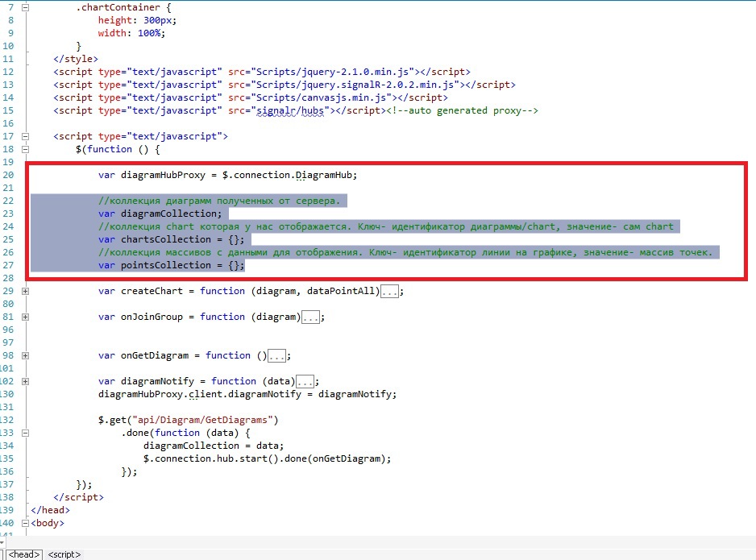Click the auto generated proxy comment
Viewport: 756px width, 560px height.
[463, 111]
